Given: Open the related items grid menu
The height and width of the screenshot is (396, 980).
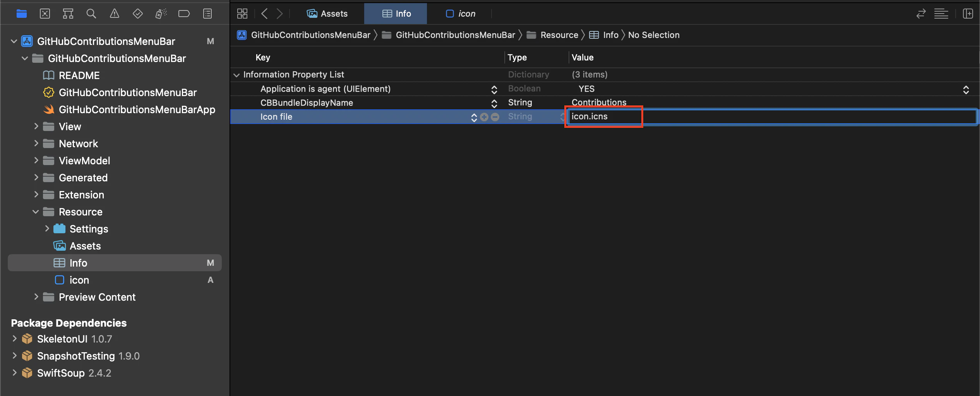Looking at the screenshot, I should coord(242,14).
